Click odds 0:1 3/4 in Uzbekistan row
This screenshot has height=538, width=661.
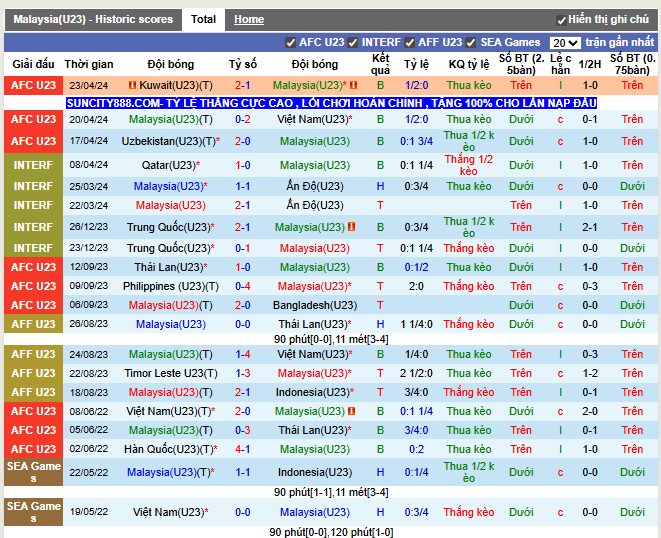(416, 141)
